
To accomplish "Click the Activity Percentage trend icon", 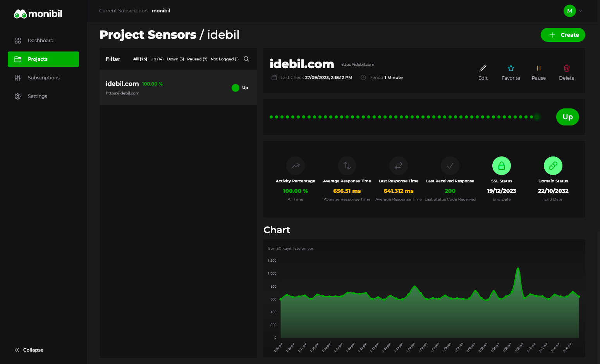I will (296, 166).
